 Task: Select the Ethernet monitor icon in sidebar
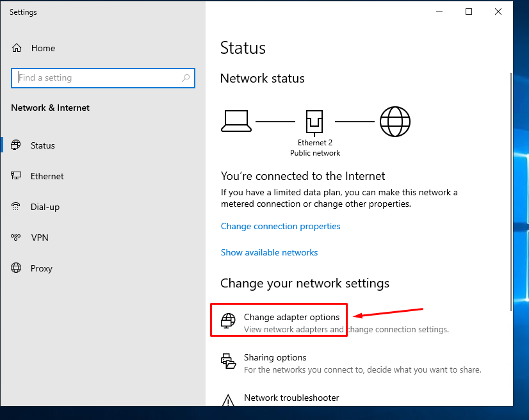point(17,176)
